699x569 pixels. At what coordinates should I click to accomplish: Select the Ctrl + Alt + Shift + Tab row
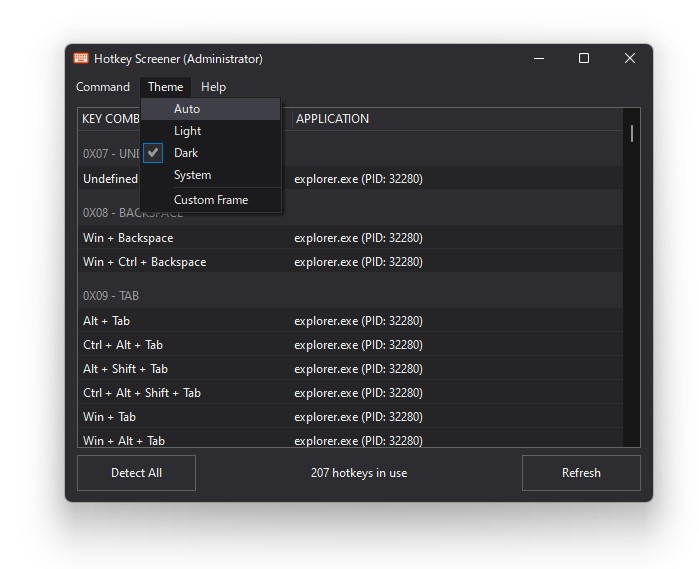[x=142, y=393]
